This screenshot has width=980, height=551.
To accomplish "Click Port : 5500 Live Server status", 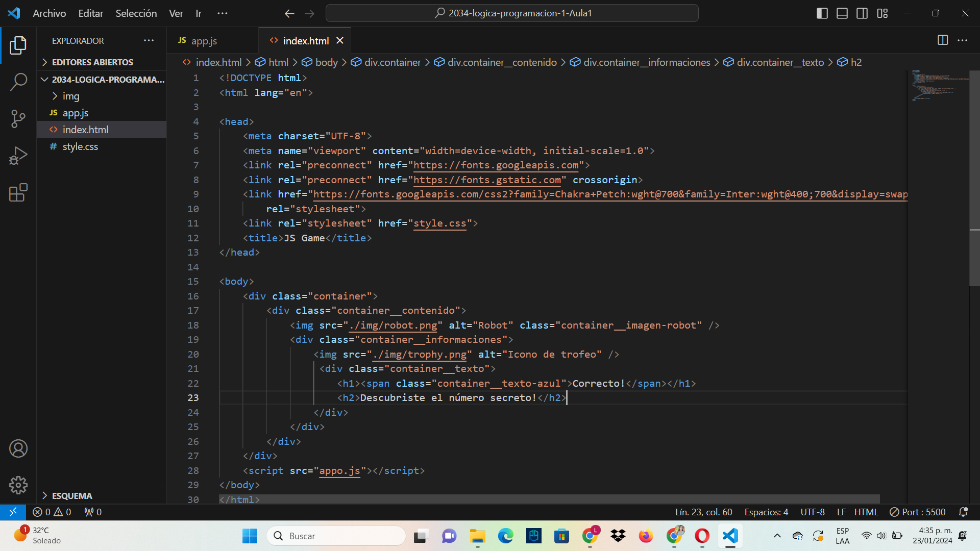I will (x=917, y=512).
